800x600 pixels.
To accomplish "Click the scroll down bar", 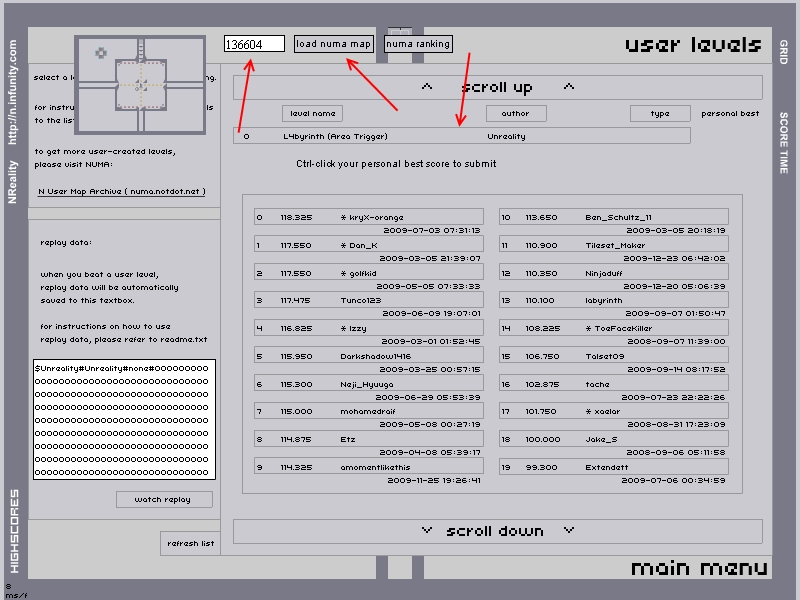I will pyautogui.click(x=497, y=531).
